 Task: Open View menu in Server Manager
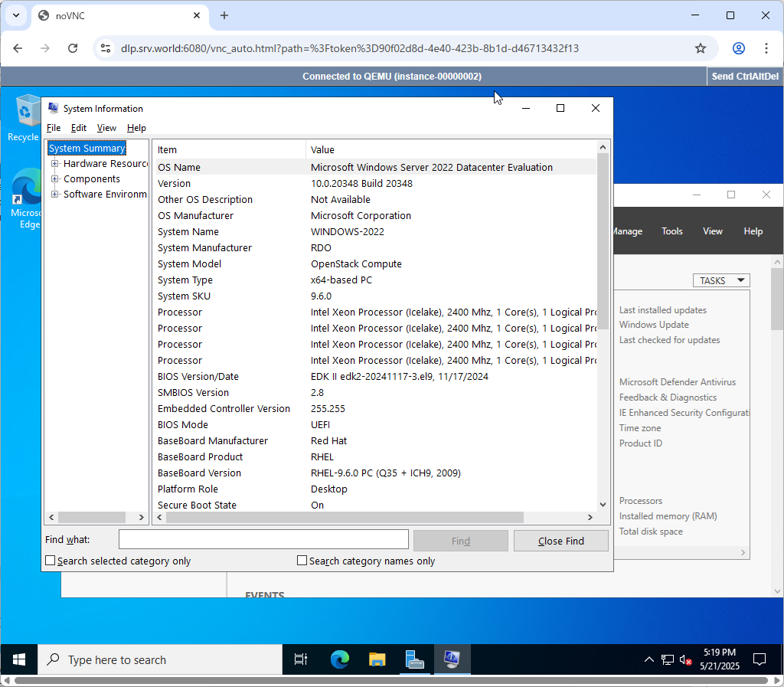tap(713, 231)
